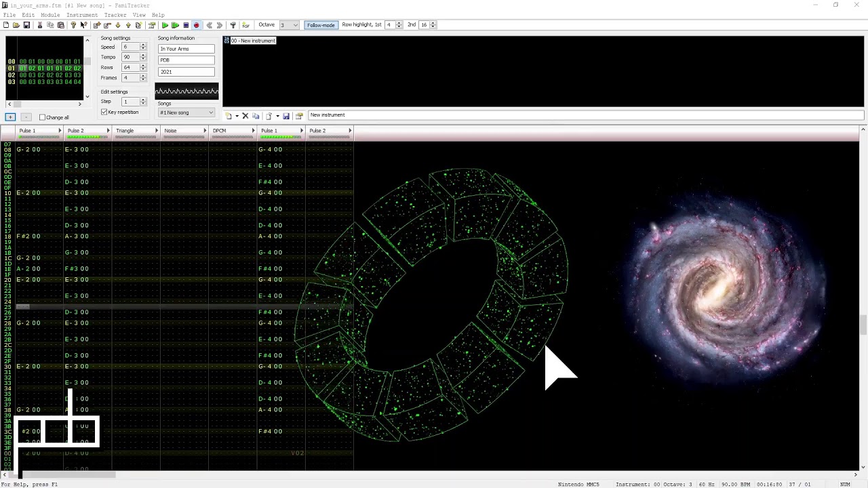The width and height of the screenshot is (868, 488).
Task: Open the File menu
Action: (x=9, y=15)
